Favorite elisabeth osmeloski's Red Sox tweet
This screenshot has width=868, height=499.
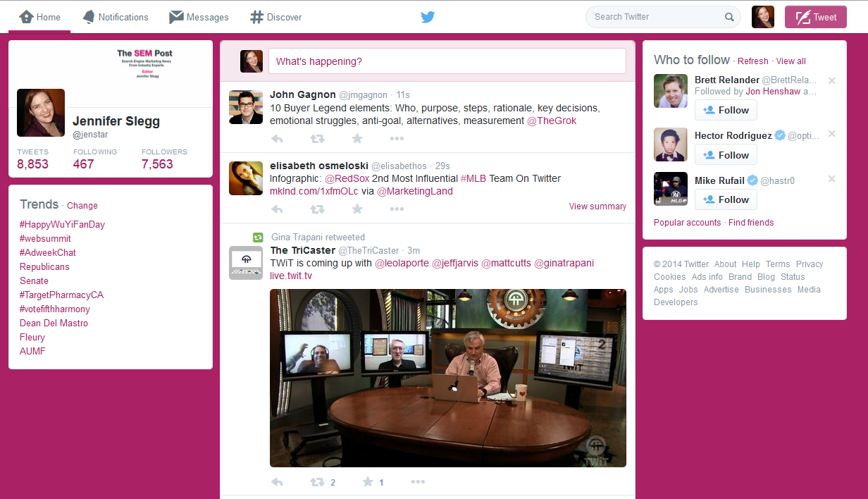pos(357,209)
